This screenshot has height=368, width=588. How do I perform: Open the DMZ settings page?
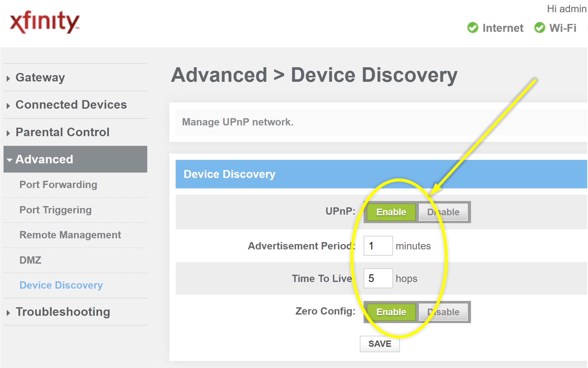coord(30,260)
